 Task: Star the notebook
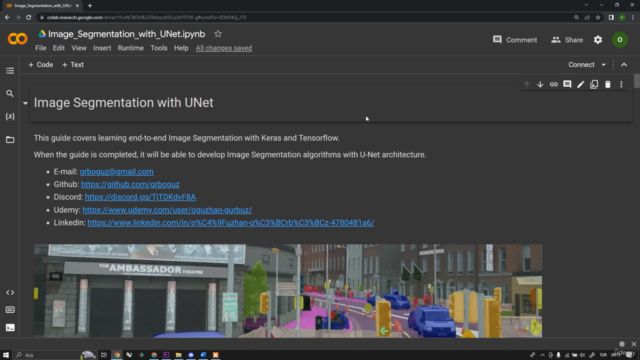pos(218,34)
